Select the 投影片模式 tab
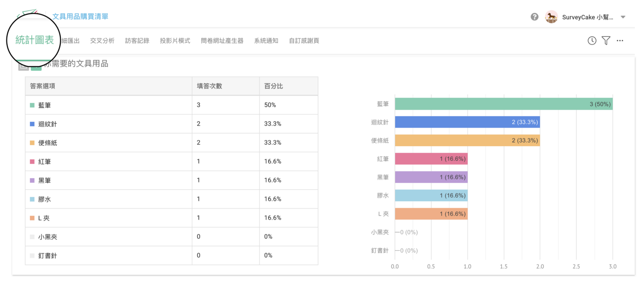This screenshot has width=644, height=283. click(x=175, y=41)
